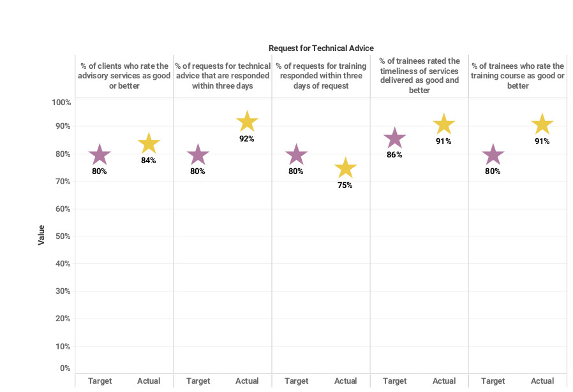Click the '% of requests for training' column header
The height and width of the screenshot is (392, 573).
pos(321,76)
